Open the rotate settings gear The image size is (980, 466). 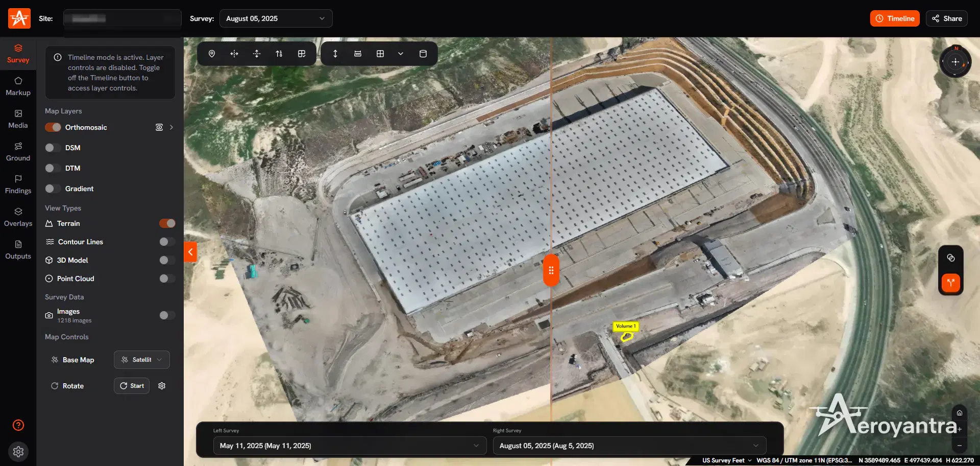(x=162, y=386)
